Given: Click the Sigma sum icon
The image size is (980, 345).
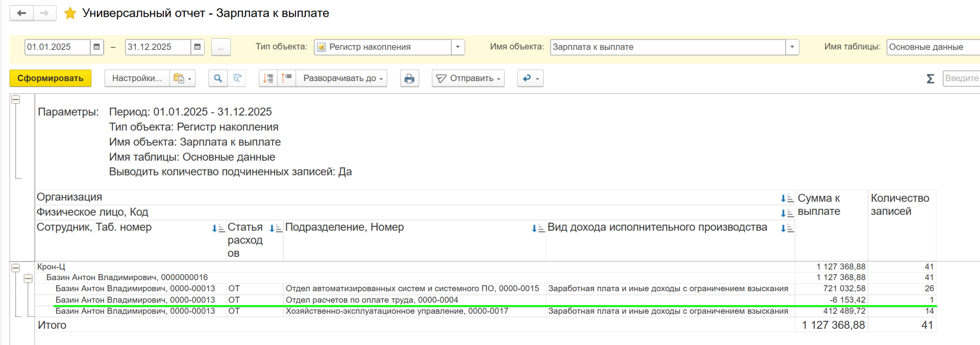Looking at the screenshot, I should click(930, 79).
